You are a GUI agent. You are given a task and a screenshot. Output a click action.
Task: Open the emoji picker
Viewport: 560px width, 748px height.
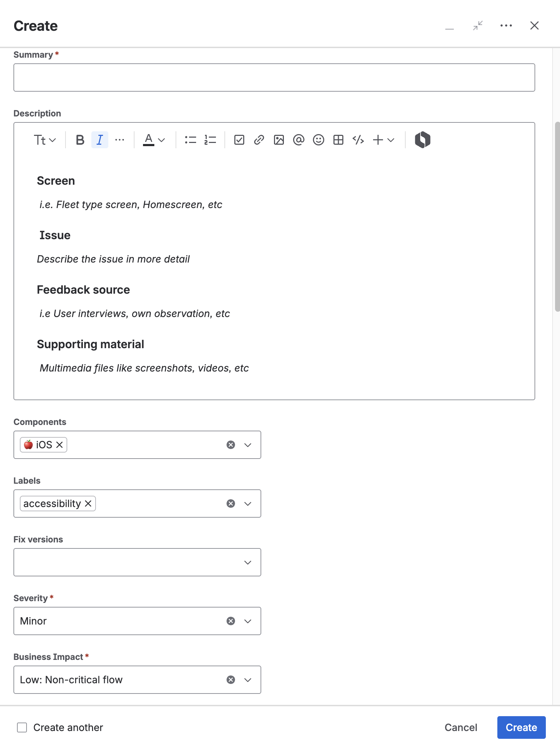coord(319,140)
